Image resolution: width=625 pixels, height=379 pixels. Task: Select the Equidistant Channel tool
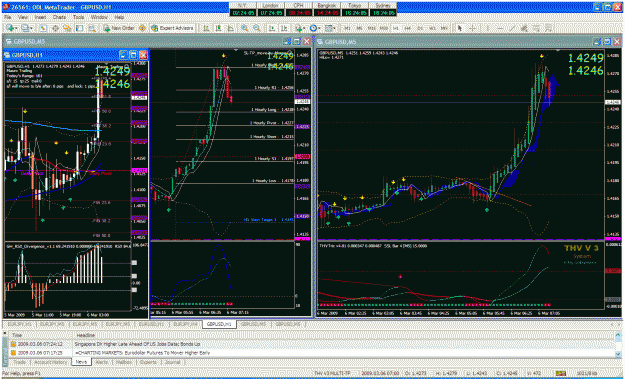[524, 28]
